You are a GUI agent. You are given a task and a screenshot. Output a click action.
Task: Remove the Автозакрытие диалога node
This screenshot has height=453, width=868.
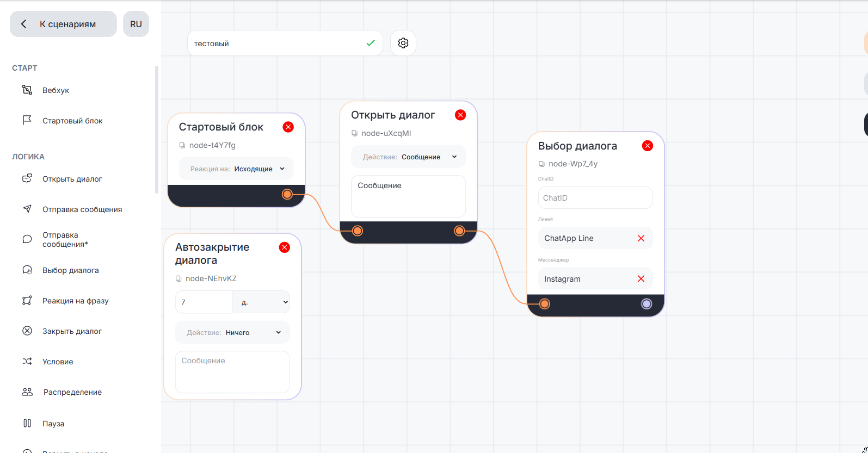(284, 247)
